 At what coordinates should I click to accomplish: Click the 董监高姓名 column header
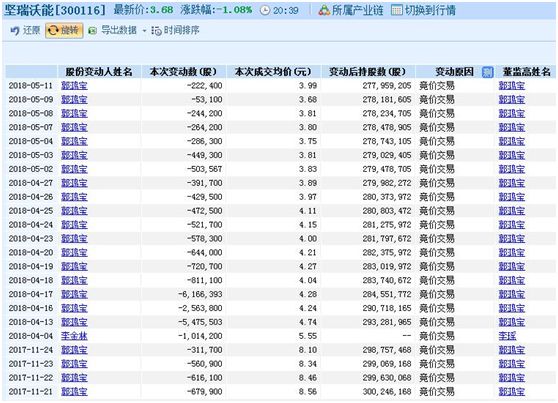pos(526,72)
